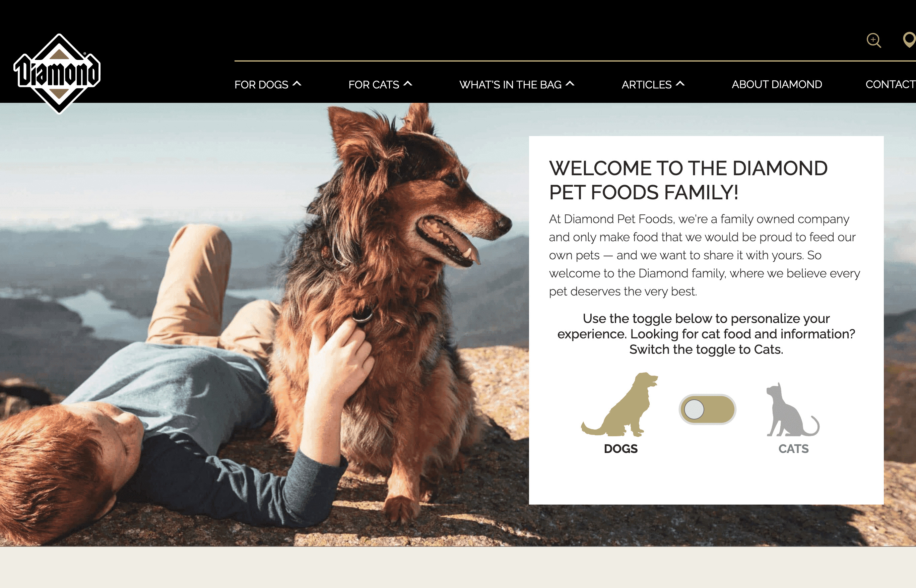
Task: Select the gold dog silhouette icon
Action: point(619,404)
